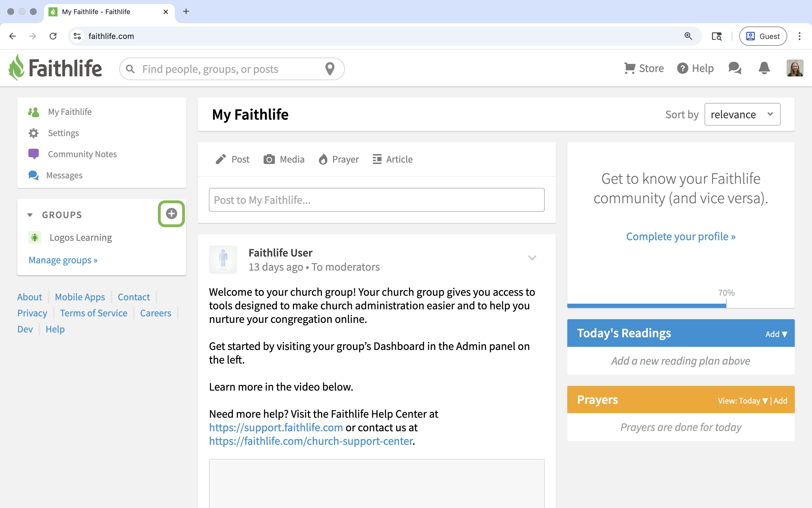The width and height of the screenshot is (812, 508).
Task: Open Today's Readings Add dropdown
Action: click(776, 334)
